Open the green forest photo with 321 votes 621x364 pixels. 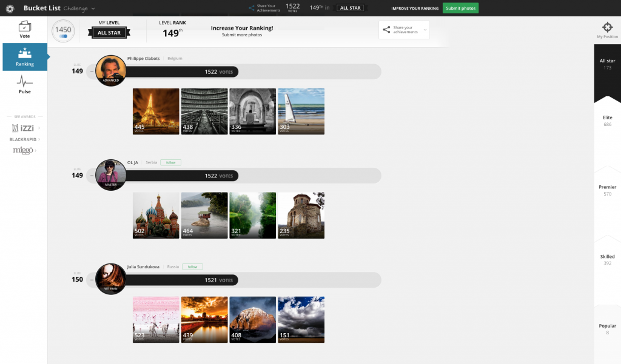click(253, 216)
